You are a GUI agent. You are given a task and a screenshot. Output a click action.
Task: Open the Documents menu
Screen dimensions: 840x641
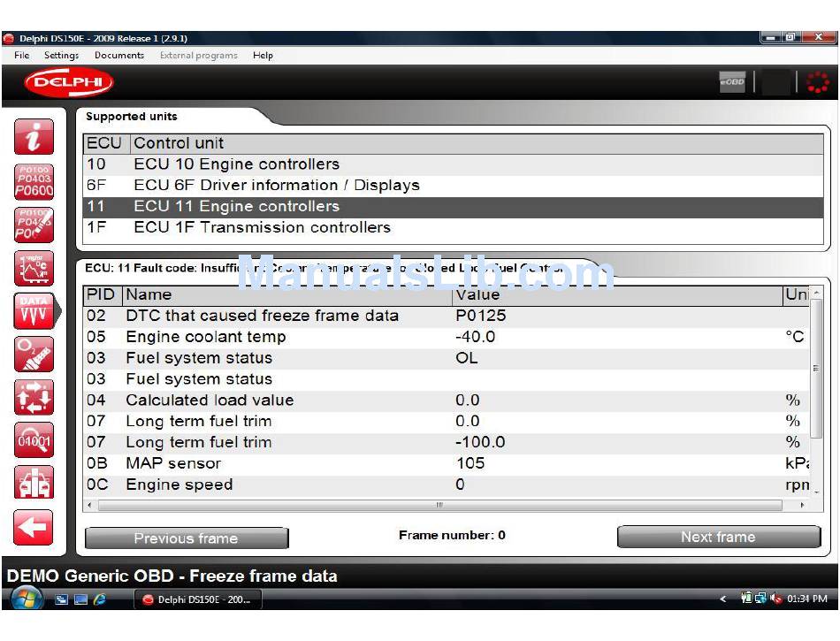[119, 55]
